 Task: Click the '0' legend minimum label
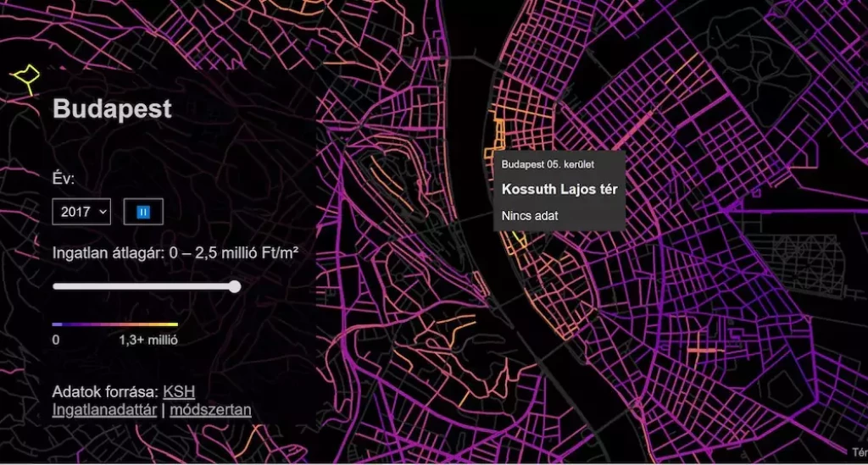pyautogui.click(x=56, y=340)
